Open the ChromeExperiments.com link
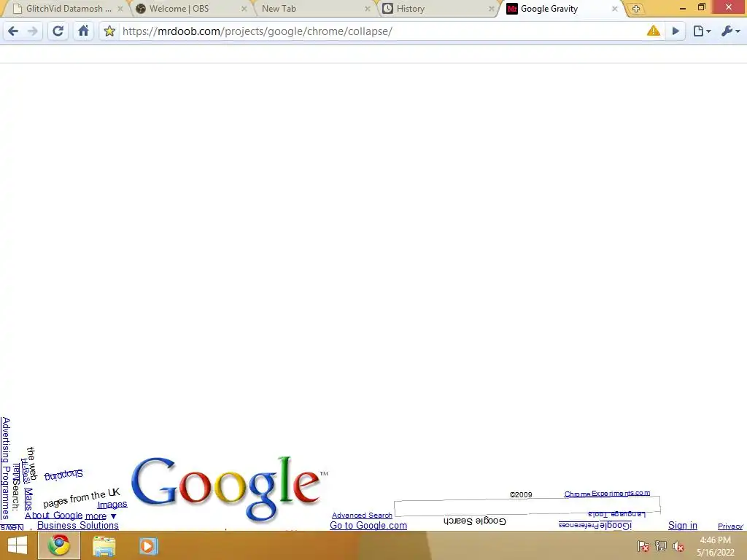 click(x=607, y=494)
